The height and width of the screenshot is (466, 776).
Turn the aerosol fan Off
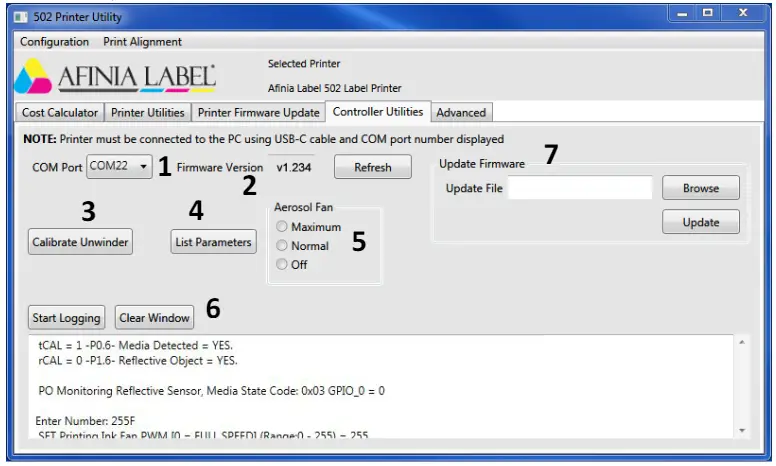point(282,265)
